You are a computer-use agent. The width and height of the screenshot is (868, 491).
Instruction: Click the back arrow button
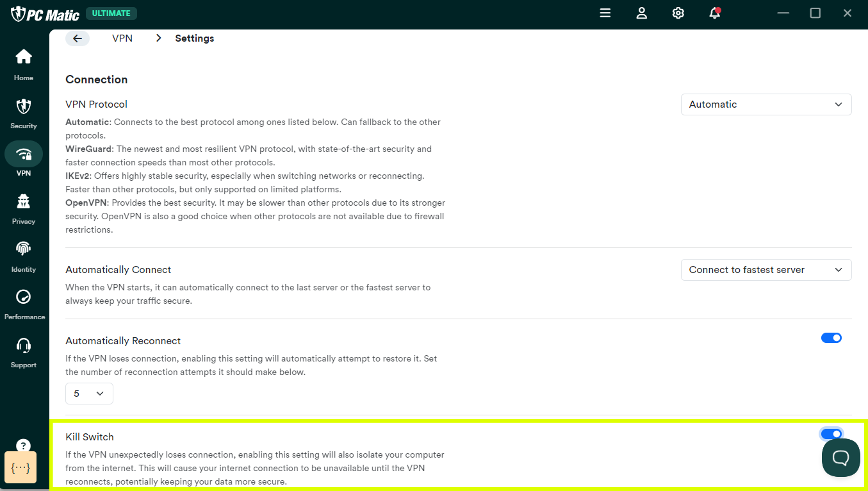pos(78,38)
